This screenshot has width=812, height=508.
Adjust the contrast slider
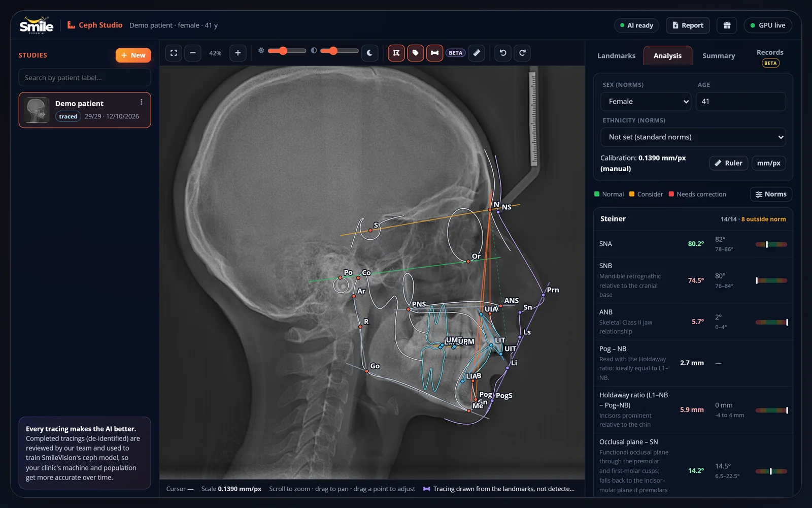[339, 51]
